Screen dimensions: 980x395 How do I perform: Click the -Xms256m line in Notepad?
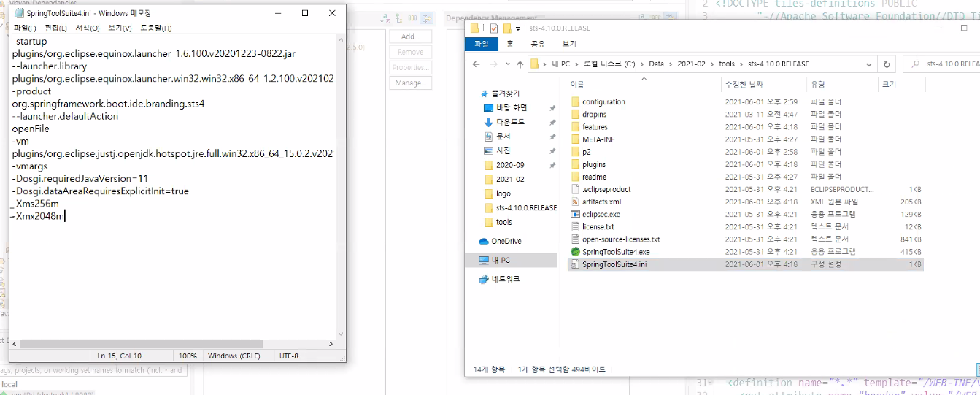[36, 204]
